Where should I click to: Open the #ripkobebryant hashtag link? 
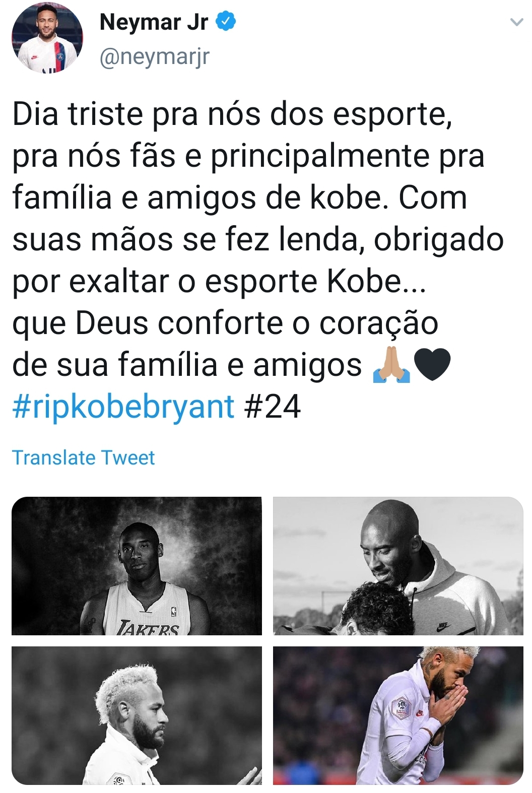click(123, 406)
